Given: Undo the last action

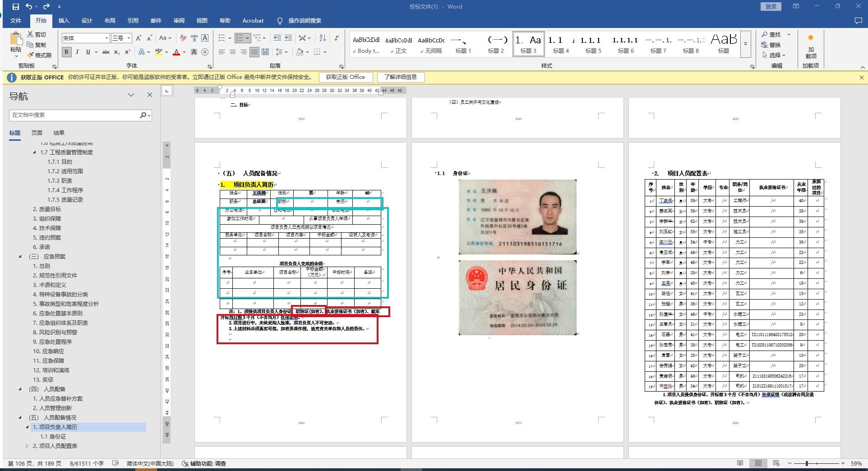Looking at the screenshot, I should tap(29, 7).
